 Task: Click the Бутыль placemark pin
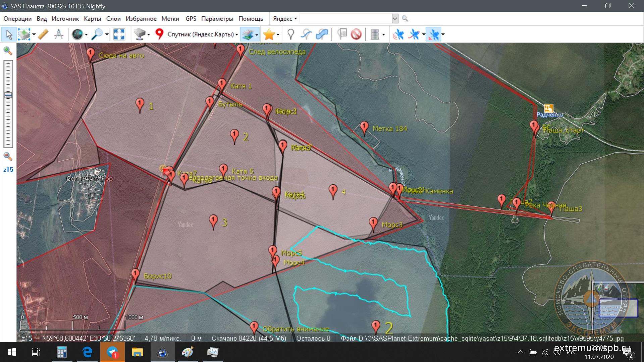click(210, 103)
